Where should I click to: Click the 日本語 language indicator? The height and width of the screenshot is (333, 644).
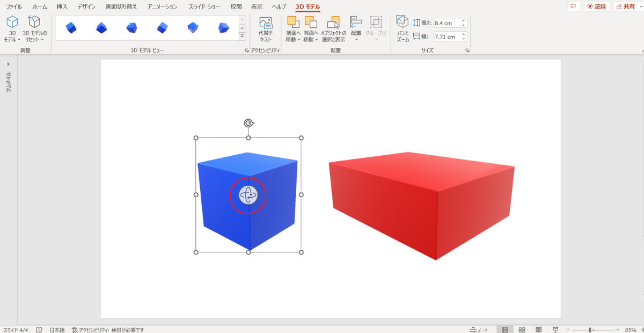pos(57,330)
